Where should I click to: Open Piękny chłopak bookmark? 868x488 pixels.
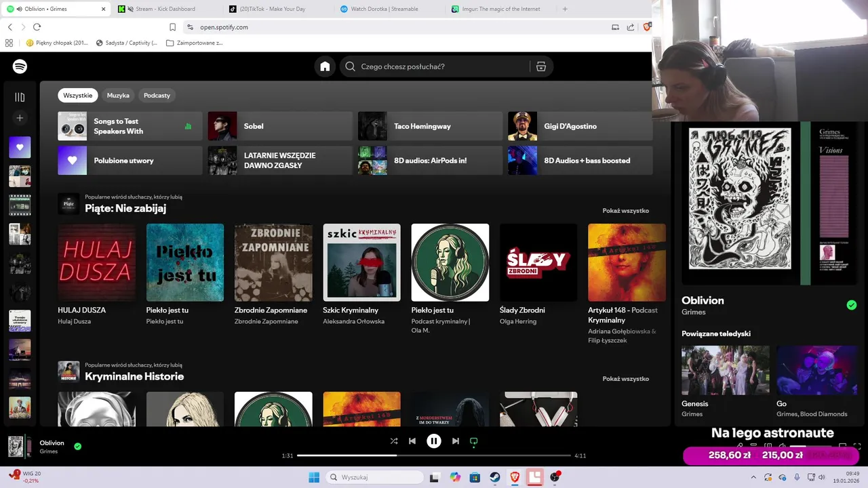pyautogui.click(x=57, y=43)
